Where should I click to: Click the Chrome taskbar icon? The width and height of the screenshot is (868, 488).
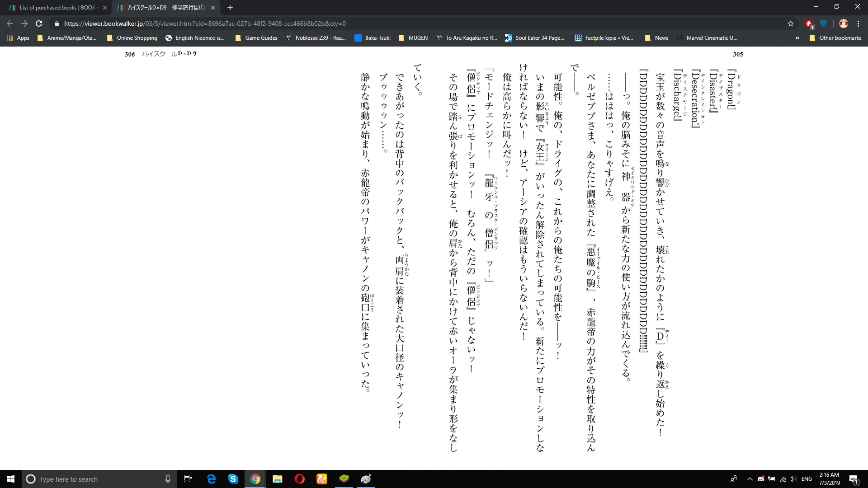click(255, 479)
